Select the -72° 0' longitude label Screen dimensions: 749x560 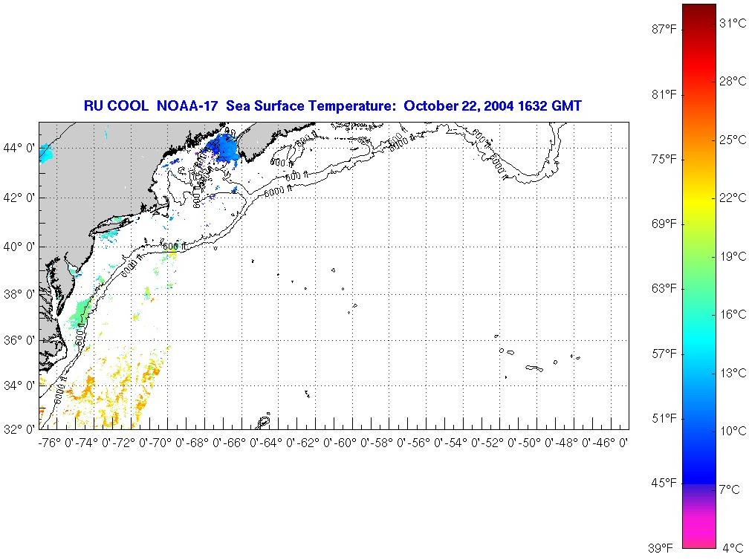tap(129, 443)
